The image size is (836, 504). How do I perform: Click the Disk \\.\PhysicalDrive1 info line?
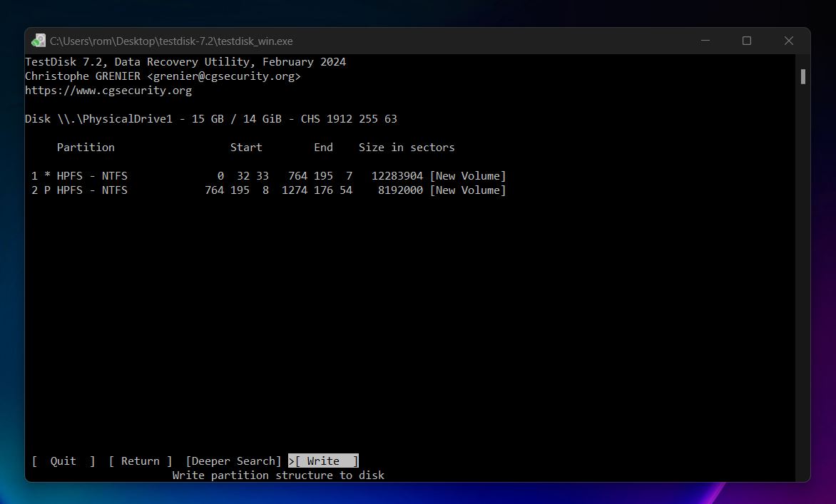point(211,119)
